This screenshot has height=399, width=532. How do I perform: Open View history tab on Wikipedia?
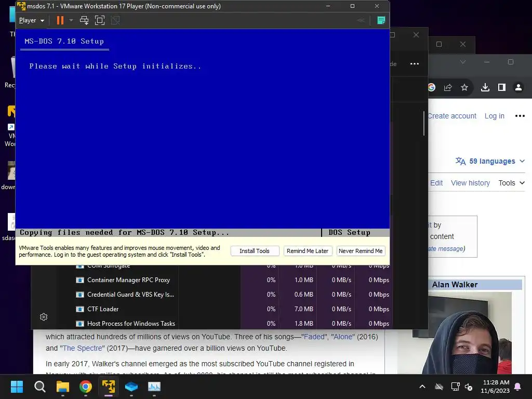point(470,183)
